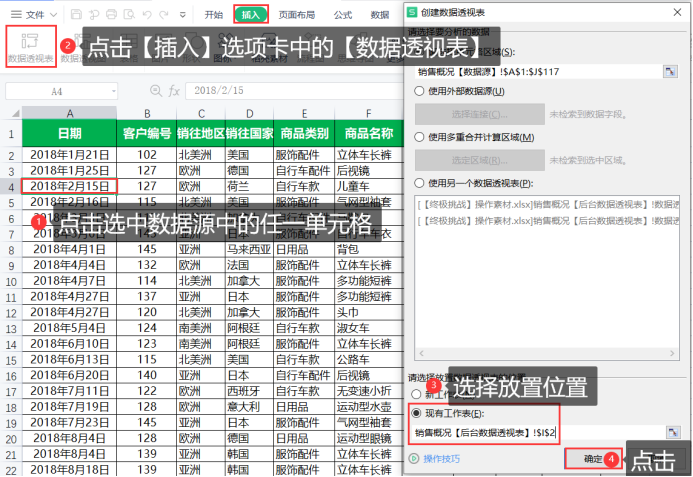Viewport: 693px width, 477px height.
Task: Click the right arrow of the list scrollbar
Action: pos(672,353)
